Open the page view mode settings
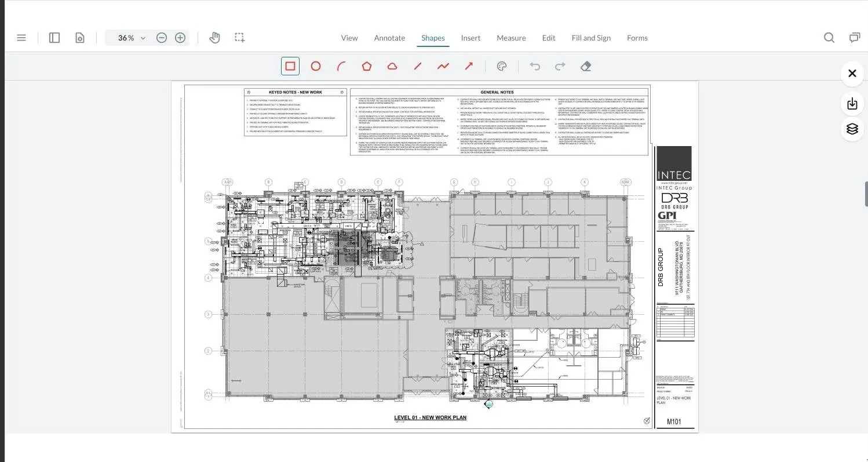 80,38
